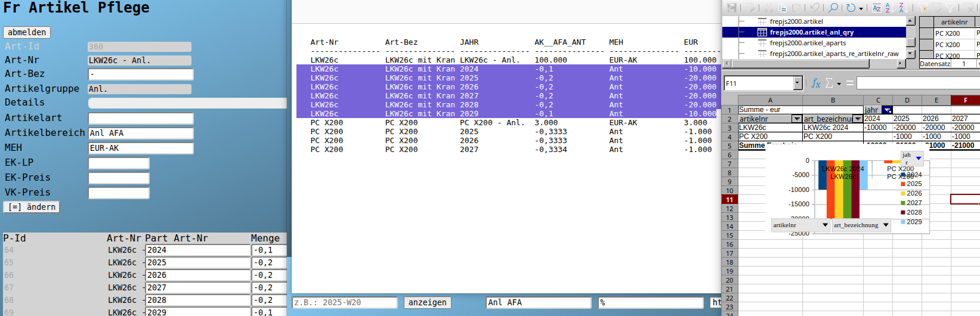Screen dimensions: 980x316
Task: Open the Name Box dropdown showing F11
Action: 797,83
